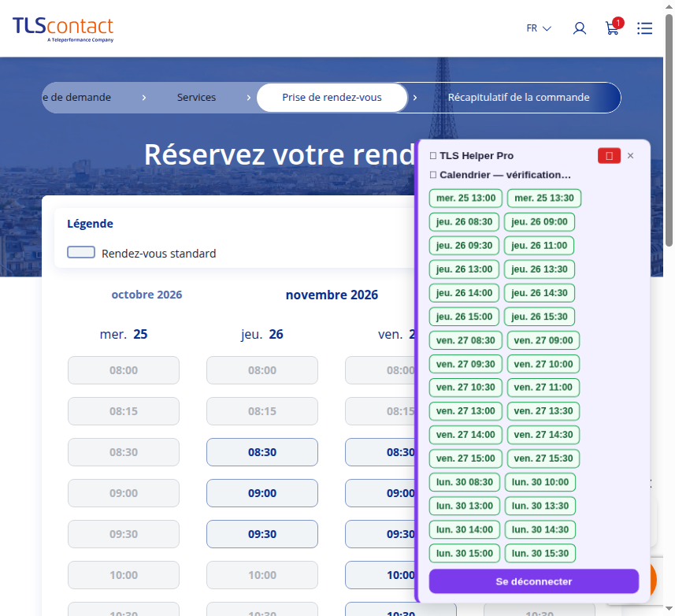Switch calendar to octobre 2026
Viewport: 675px width, 616px height.
tap(146, 295)
